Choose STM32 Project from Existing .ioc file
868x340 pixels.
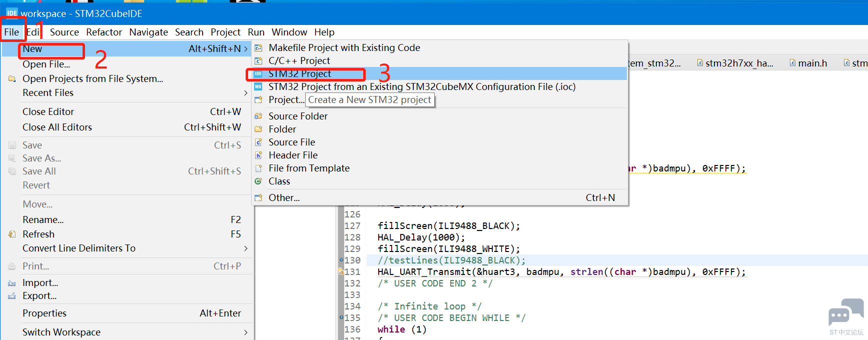tap(440, 87)
